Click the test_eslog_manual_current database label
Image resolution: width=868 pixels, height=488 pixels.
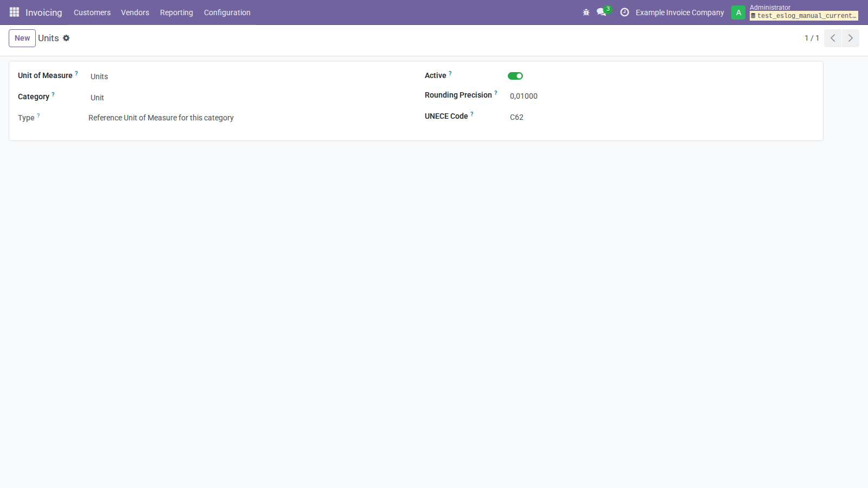pyautogui.click(x=804, y=16)
